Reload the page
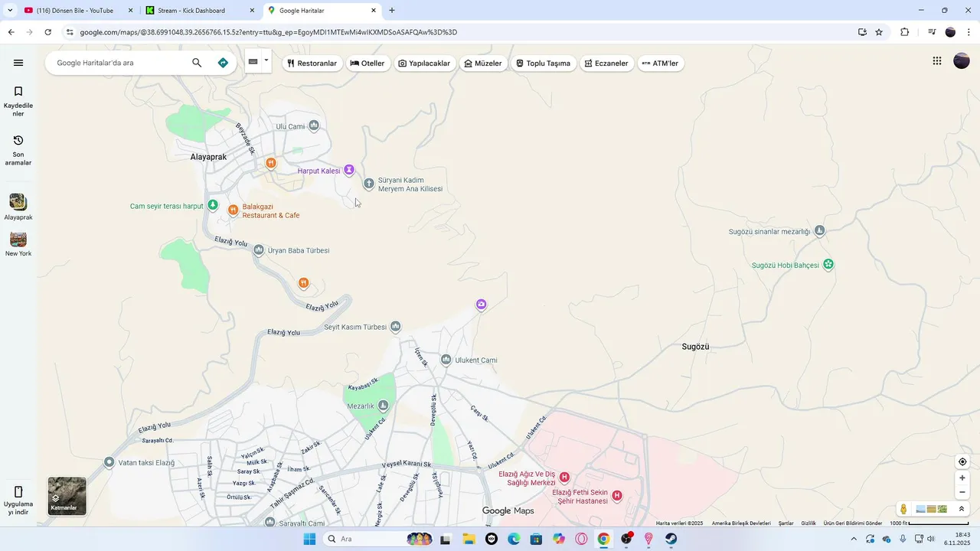Image resolution: width=980 pixels, height=551 pixels. point(47,32)
